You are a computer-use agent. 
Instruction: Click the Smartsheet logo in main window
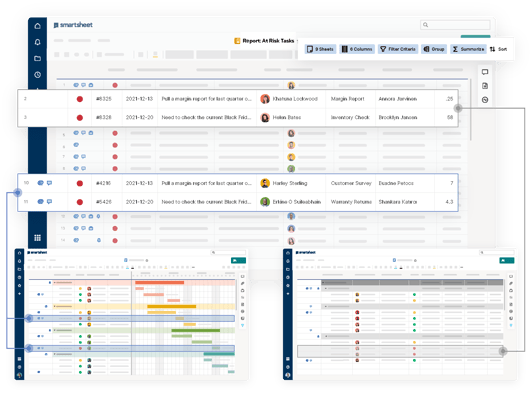tap(73, 25)
